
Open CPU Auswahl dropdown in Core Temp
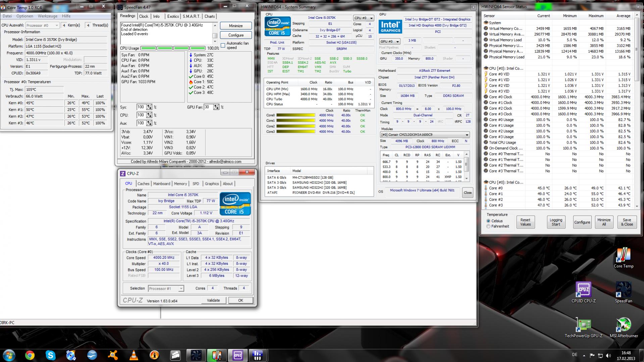tap(42, 25)
